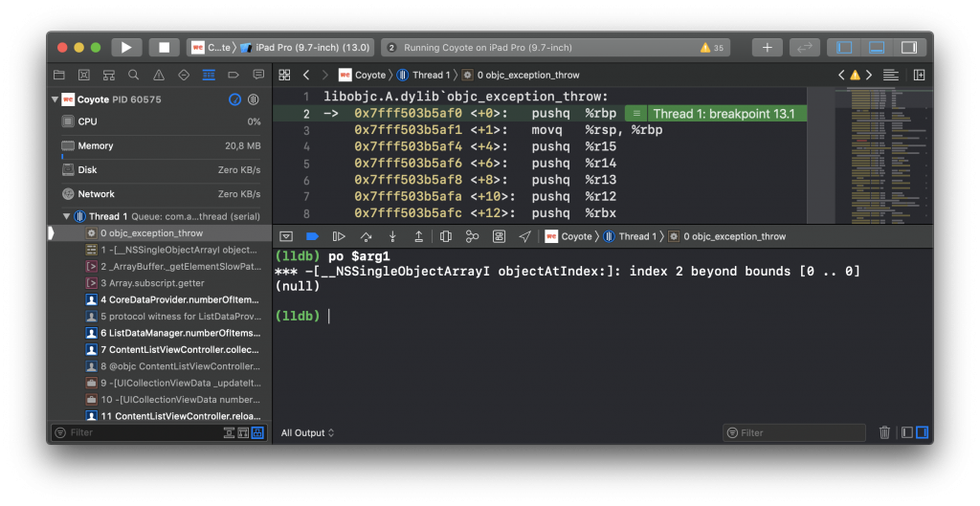
Task: Collapse the Coyote PID 60575 process
Action: [55, 99]
